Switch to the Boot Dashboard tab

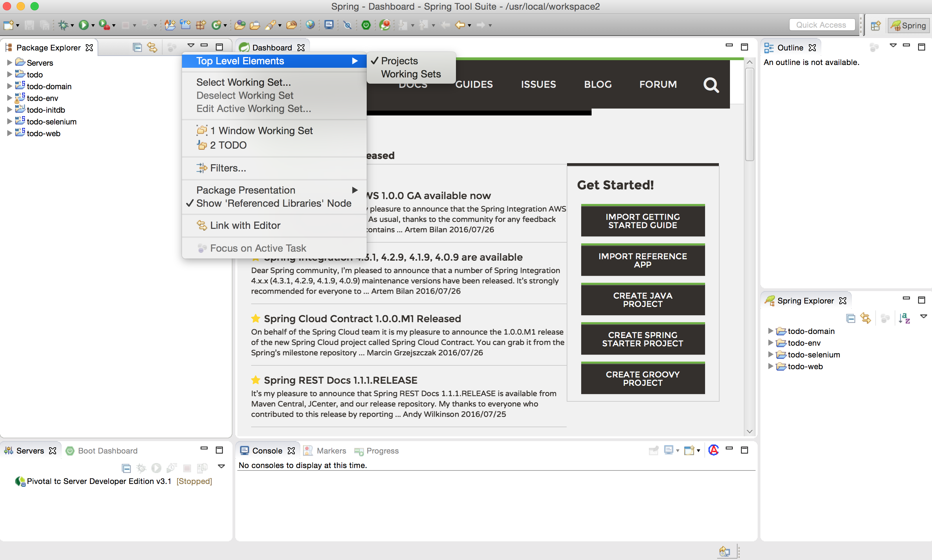click(x=102, y=450)
